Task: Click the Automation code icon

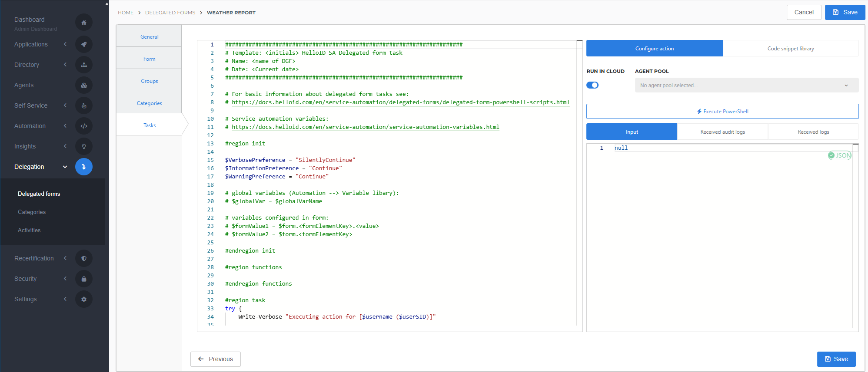Action: (84, 126)
